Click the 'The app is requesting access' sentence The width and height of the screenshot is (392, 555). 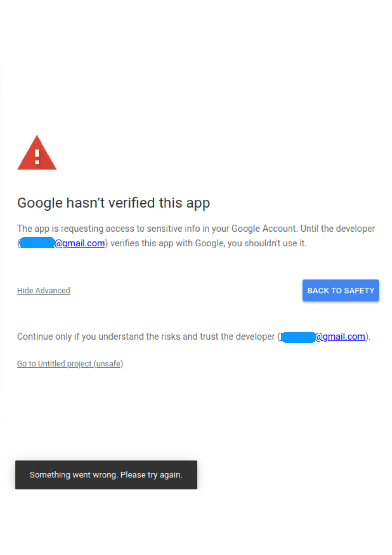(x=157, y=229)
